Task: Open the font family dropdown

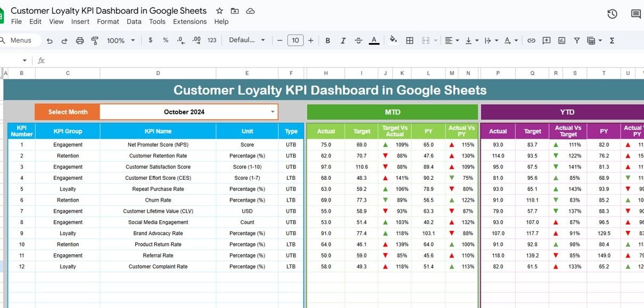Action: (x=247, y=40)
